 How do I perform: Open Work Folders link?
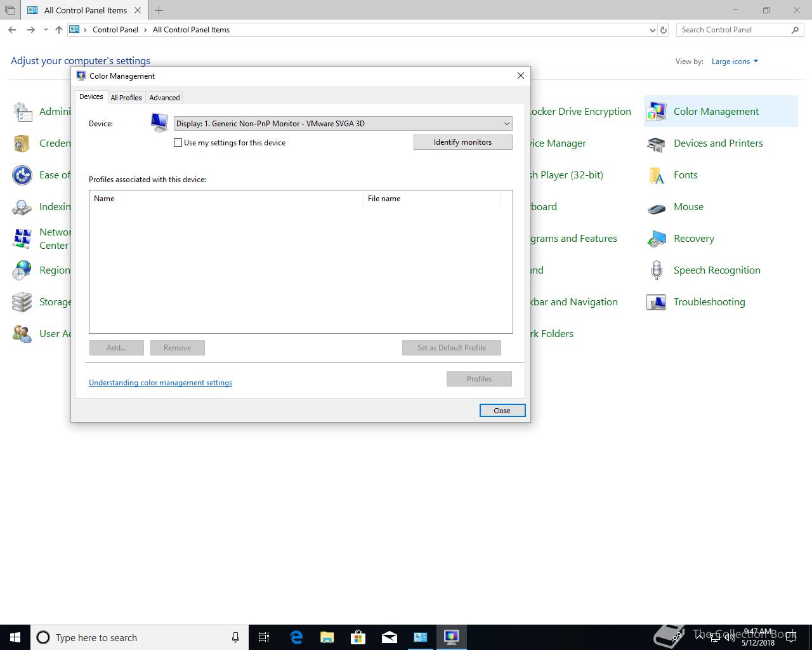tap(552, 334)
